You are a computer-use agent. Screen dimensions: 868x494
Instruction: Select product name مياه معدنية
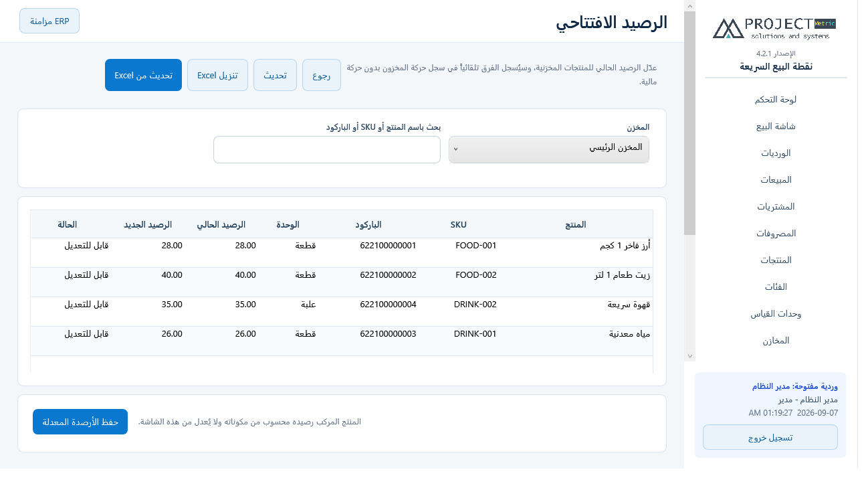click(x=629, y=334)
